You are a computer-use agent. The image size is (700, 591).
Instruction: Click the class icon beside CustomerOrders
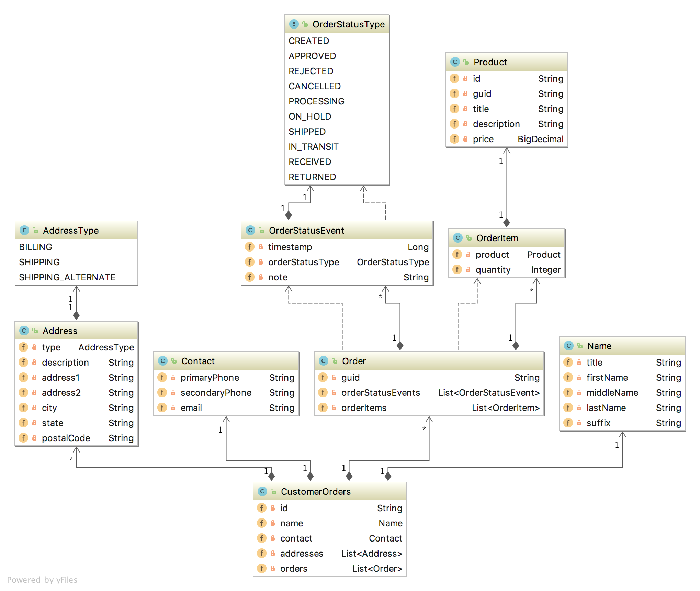[262, 491]
